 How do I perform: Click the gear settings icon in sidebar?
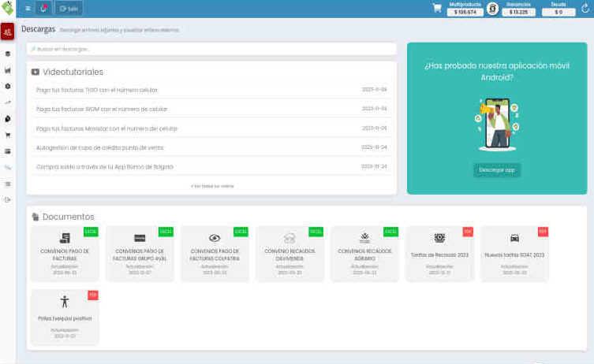(7, 86)
